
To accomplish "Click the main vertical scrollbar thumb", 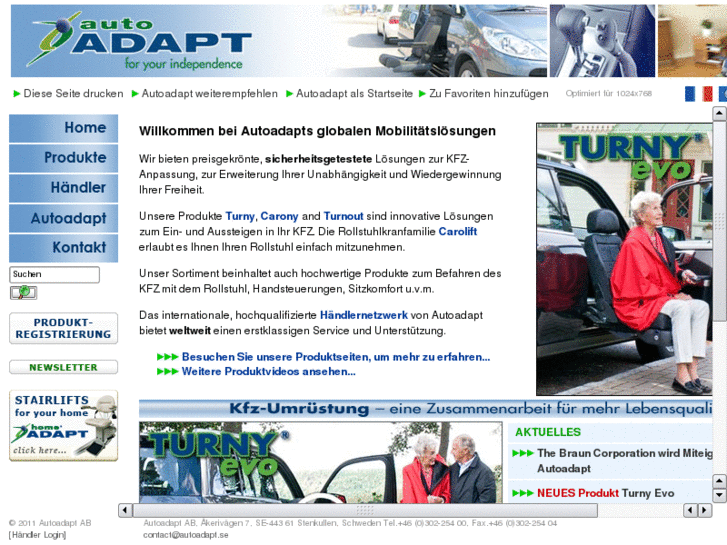I will (719, 220).
